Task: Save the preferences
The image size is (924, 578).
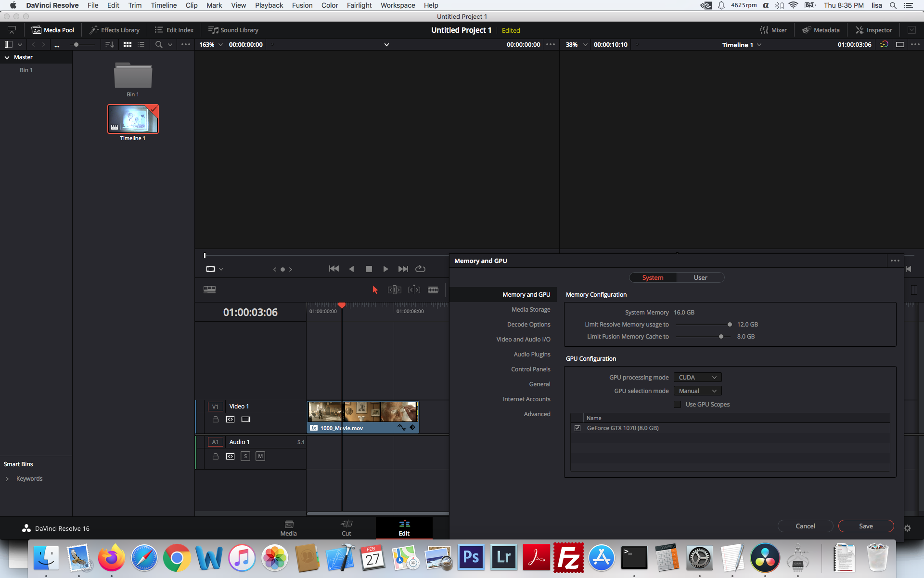Action: [866, 526]
